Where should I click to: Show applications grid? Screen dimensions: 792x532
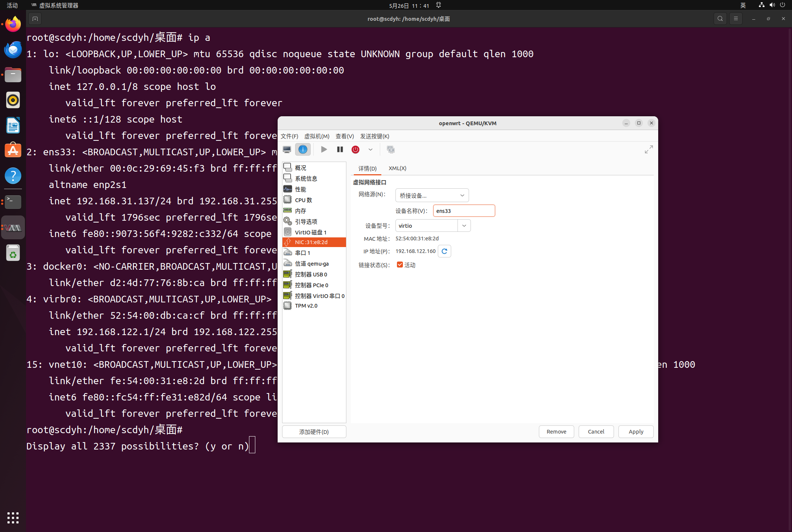[13, 518]
